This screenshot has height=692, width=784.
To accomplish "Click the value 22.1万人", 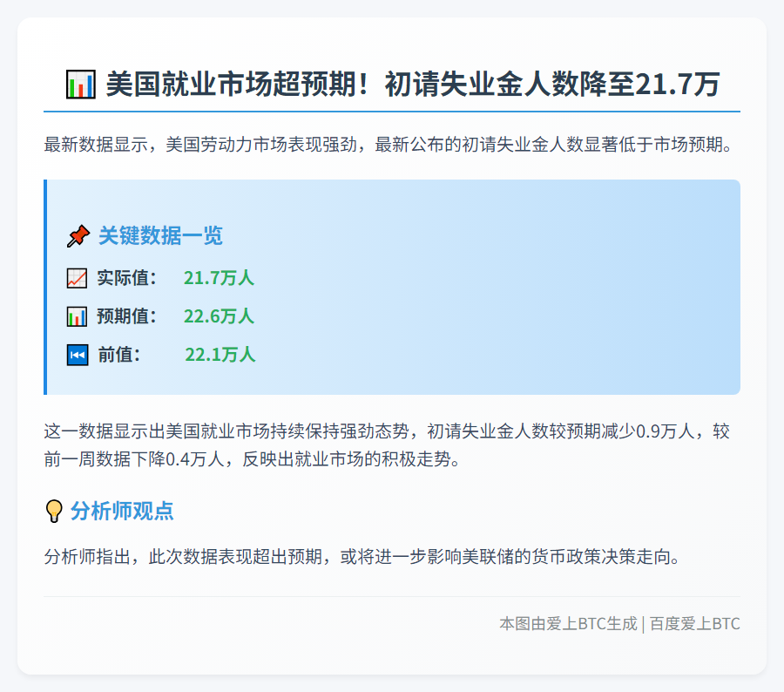I will tap(220, 355).
